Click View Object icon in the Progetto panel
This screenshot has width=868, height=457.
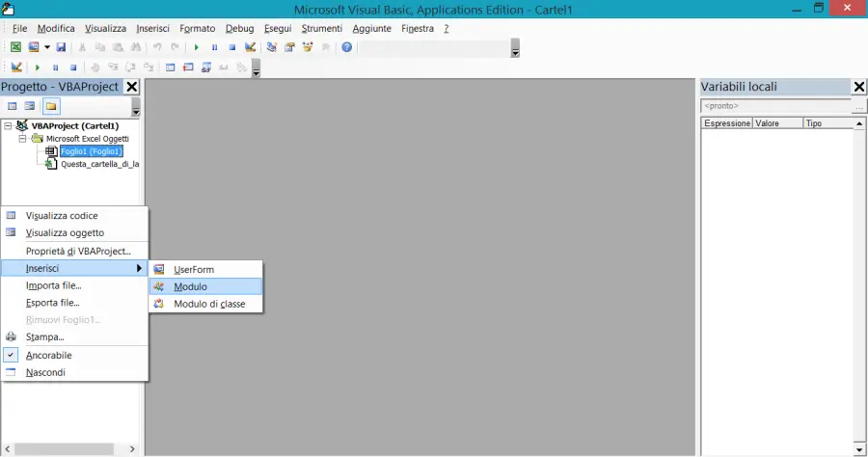30,106
